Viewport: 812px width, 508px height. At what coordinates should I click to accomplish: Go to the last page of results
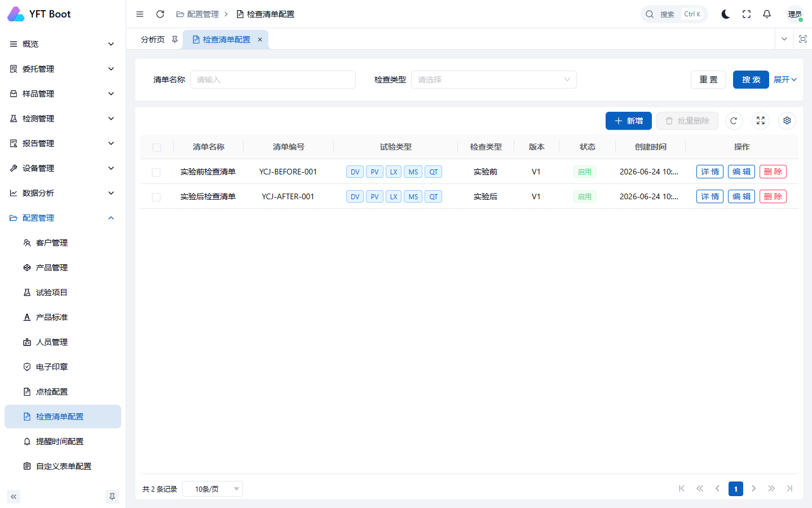coord(789,489)
